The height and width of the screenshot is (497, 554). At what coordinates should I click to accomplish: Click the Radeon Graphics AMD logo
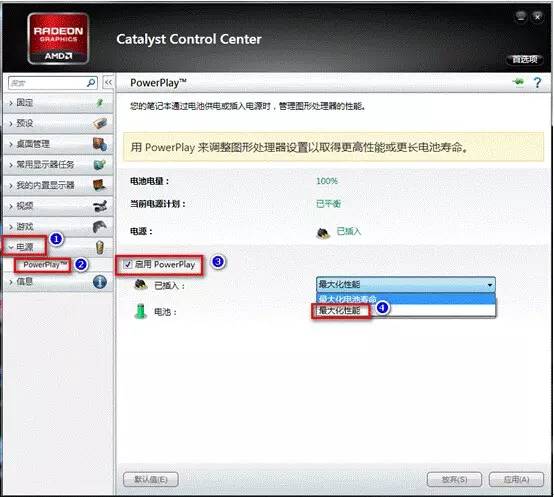[x=58, y=38]
